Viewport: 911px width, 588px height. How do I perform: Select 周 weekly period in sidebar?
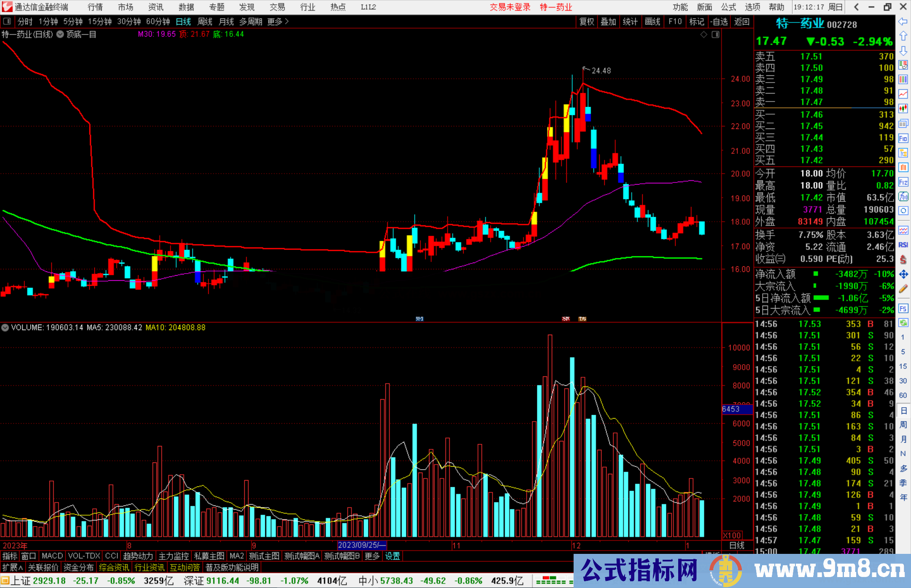[903, 424]
